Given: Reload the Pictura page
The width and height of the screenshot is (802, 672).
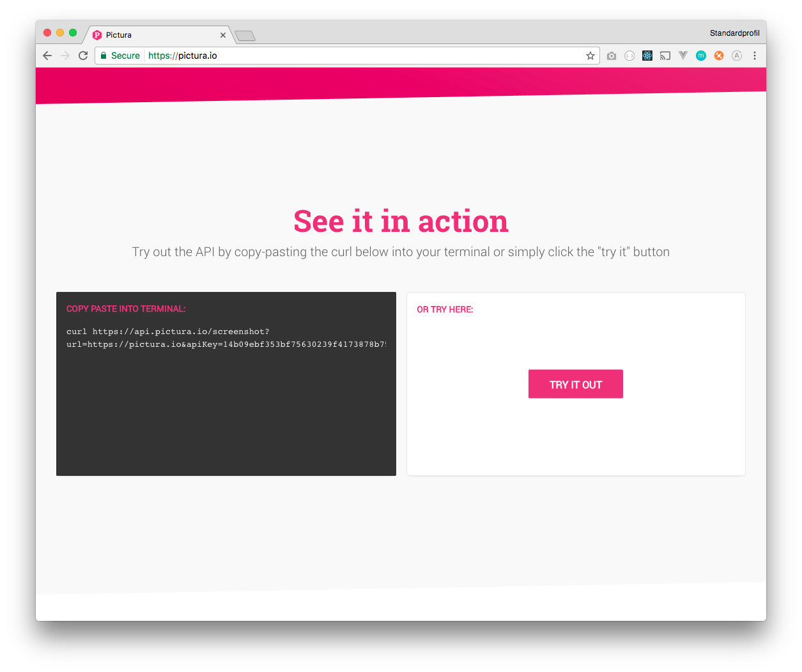Looking at the screenshot, I should (x=83, y=56).
